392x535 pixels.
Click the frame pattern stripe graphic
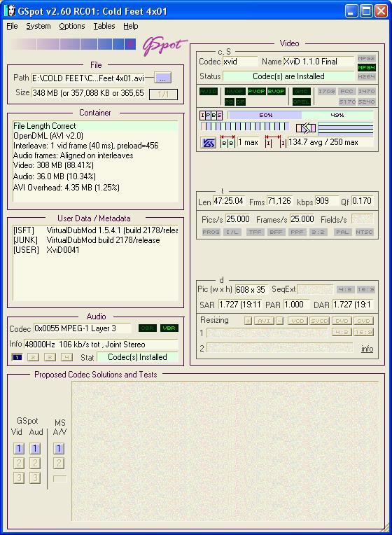point(244,127)
